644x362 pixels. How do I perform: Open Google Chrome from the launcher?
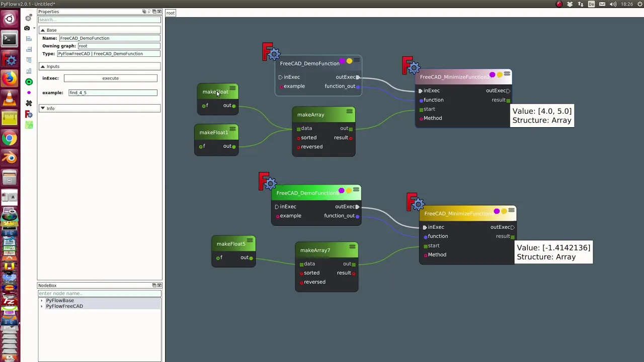(x=9, y=138)
